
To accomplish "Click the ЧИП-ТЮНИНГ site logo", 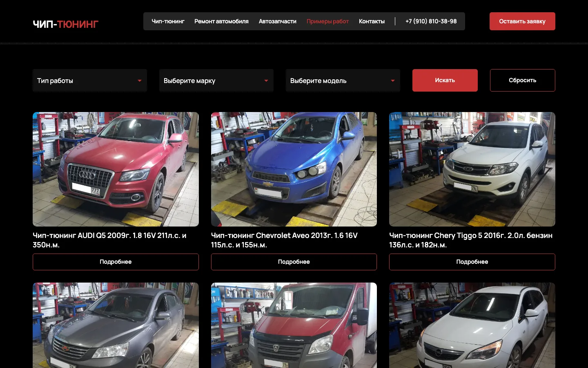I will [66, 24].
